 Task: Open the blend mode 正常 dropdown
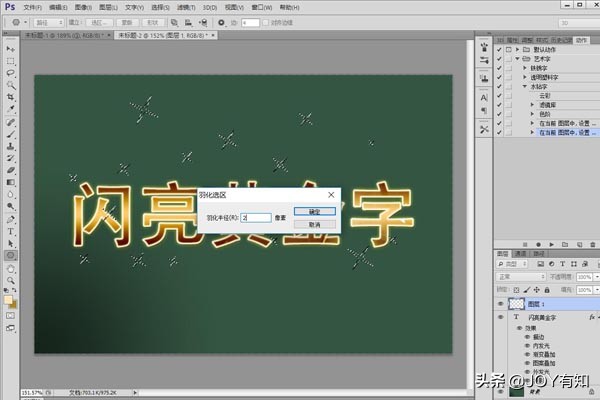521,277
